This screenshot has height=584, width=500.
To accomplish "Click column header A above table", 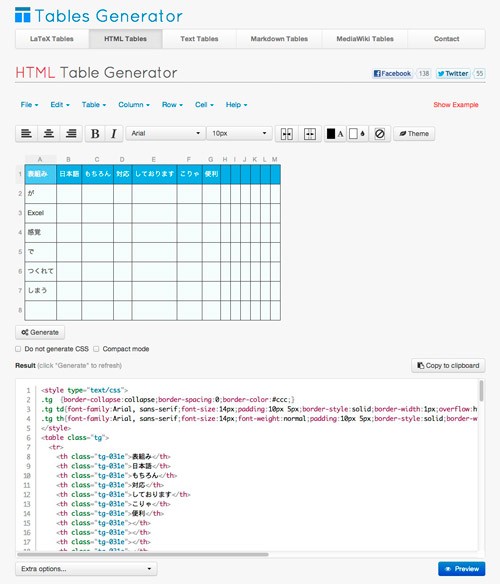I will [40, 159].
